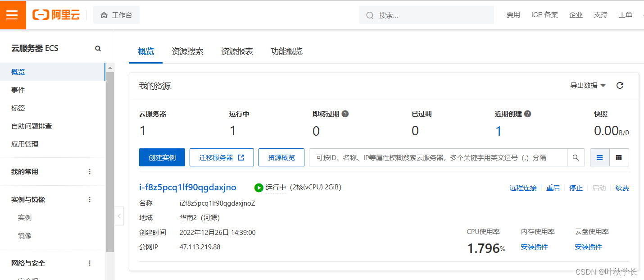Refresh the 我的资源 panel

pyautogui.click(x=620, y=86)
